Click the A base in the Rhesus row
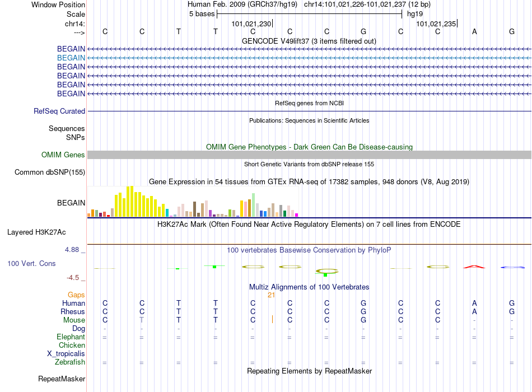532x392 pixels. 474,311
